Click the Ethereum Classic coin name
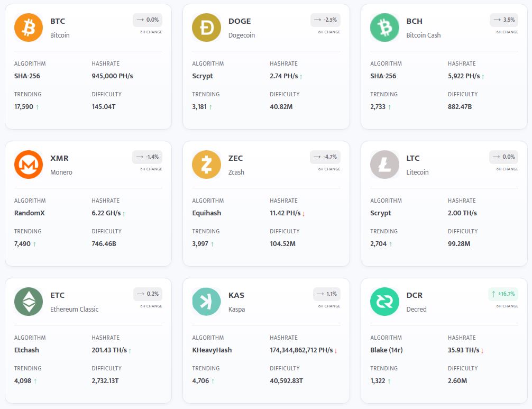The image size is (532, 409). 74,309
